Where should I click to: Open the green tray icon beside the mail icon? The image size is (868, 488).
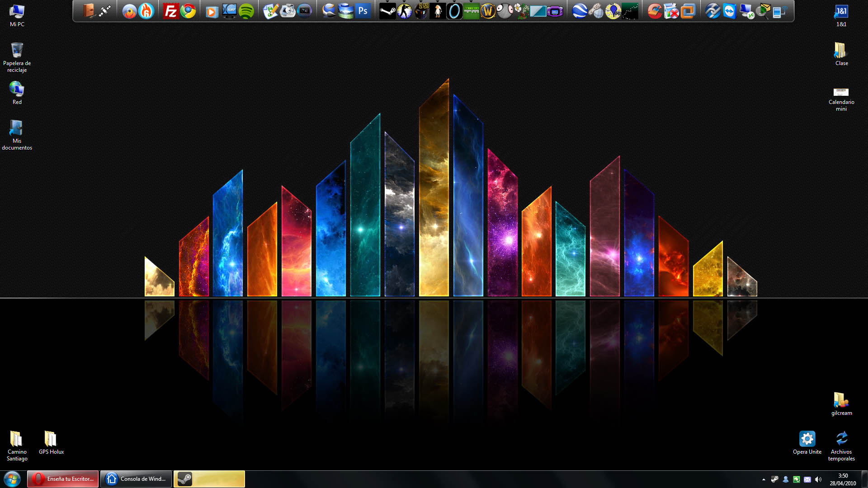pos(797,479)
